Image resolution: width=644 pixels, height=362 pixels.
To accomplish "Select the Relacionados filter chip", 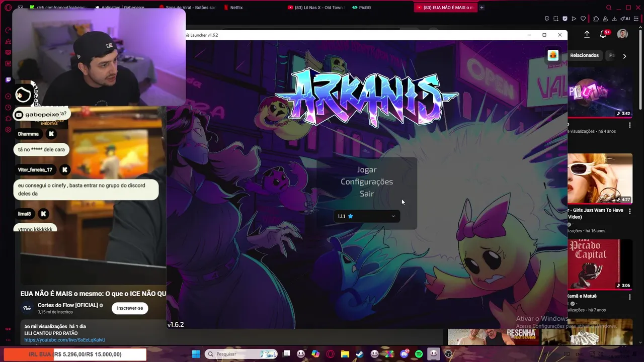I will (584, 55).
